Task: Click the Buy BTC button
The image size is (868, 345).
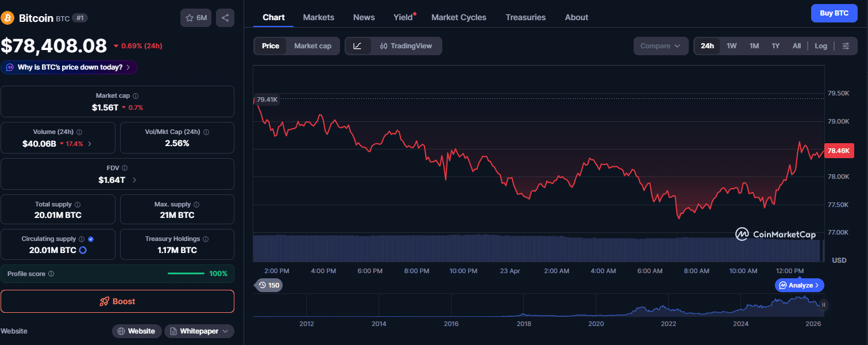Action: 834,13
